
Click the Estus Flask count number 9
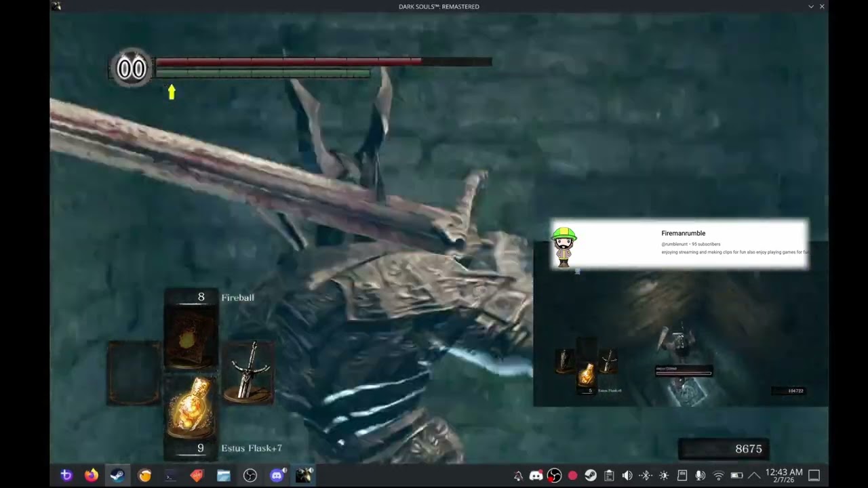pyautogui.click(x=200, y=448)
